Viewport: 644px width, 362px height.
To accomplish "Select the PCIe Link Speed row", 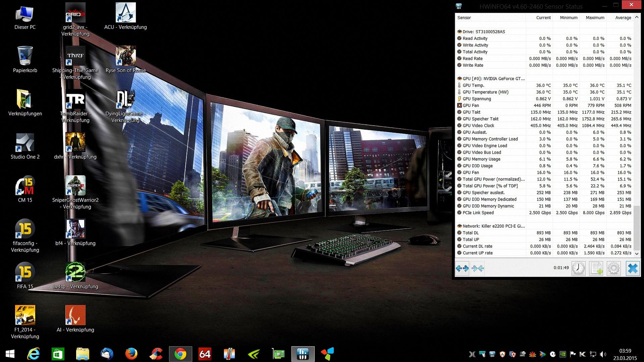I will (x=544, y=213).
